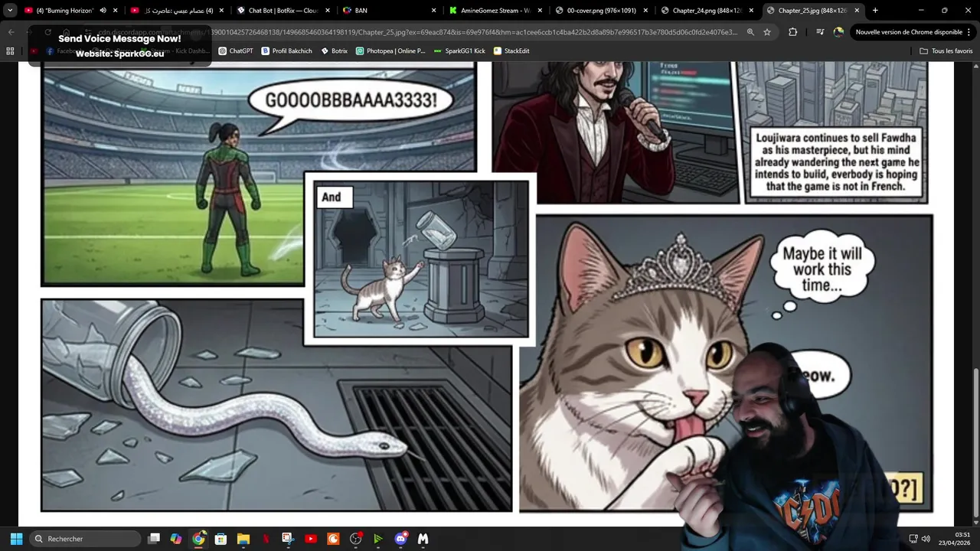Viewport: 980px width, 551px height.
Task: Open YouTube app from the taskbar
Action: (x=311, y=539)
